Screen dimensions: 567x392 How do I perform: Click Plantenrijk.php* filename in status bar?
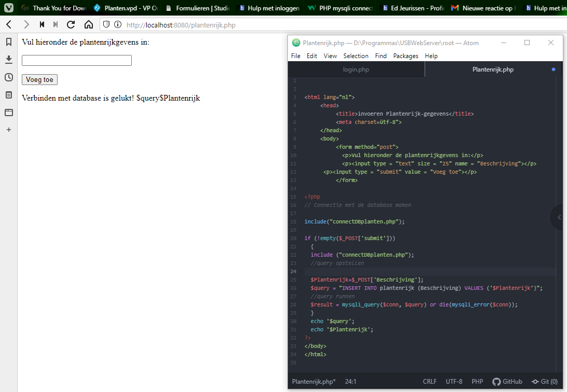(314, 382)
